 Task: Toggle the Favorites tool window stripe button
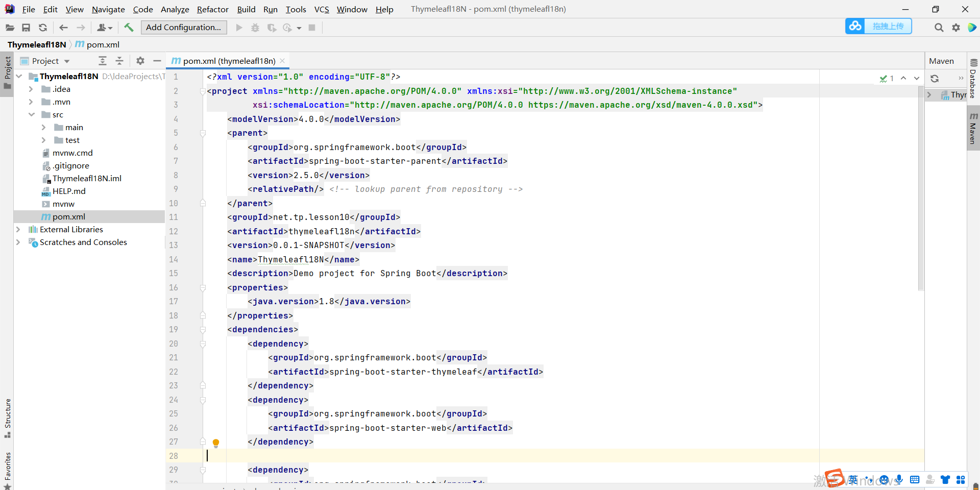[7, 470]
